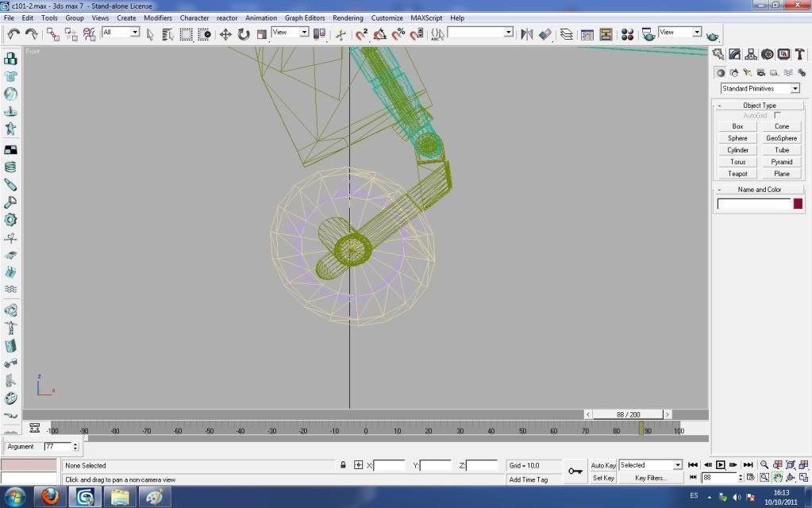This screenshot has height=508, width=812.
Task: Open the Material Editor with the four-spheres icon
Action: (627, 34)
